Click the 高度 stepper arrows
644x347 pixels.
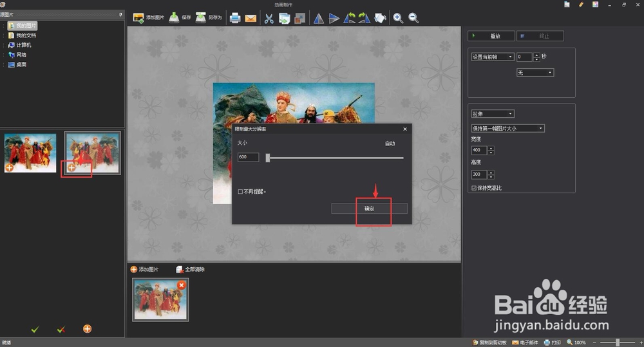(x=491, y=174)
